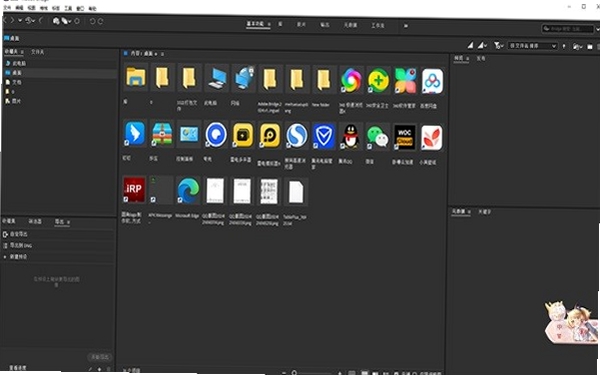This screenshot has width=600, height=375.
Task: Click the TablePlus file thumbnail
Action: pyautogui.click(x=296, y=192)
